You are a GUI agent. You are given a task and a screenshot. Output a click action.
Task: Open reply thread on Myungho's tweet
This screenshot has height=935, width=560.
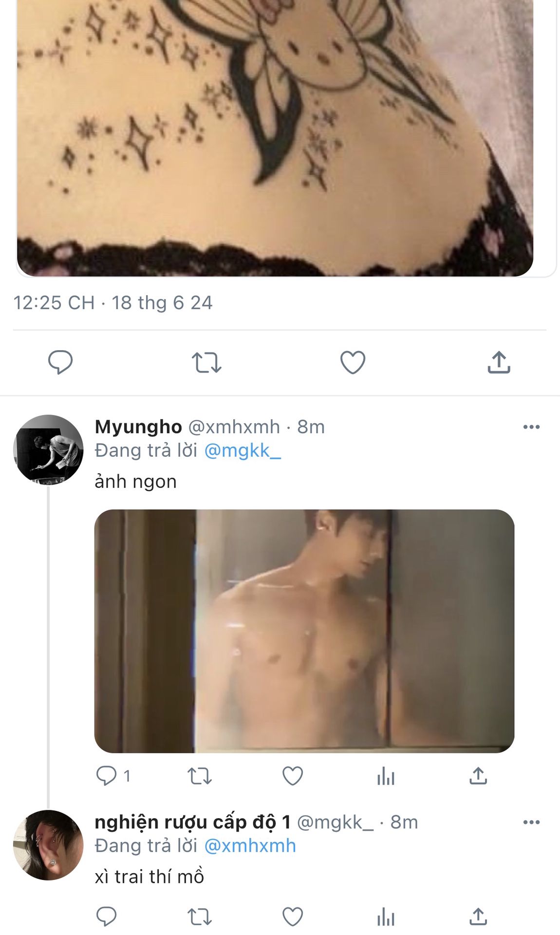[107, 776]
